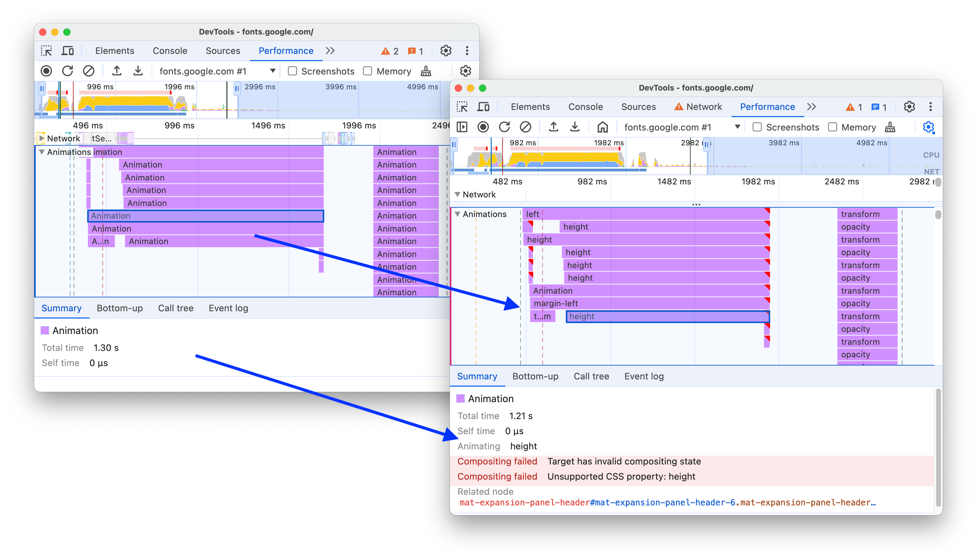Select the Call tree tab
The width and height of the screenshot is (980, 552).
tap(591, 376)
